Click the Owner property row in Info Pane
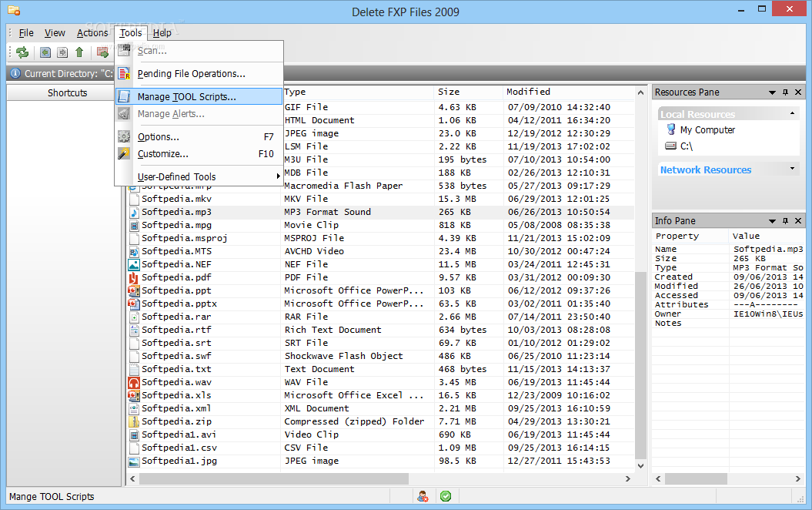This screenshot has width=812, height=510. coord(729,314)
